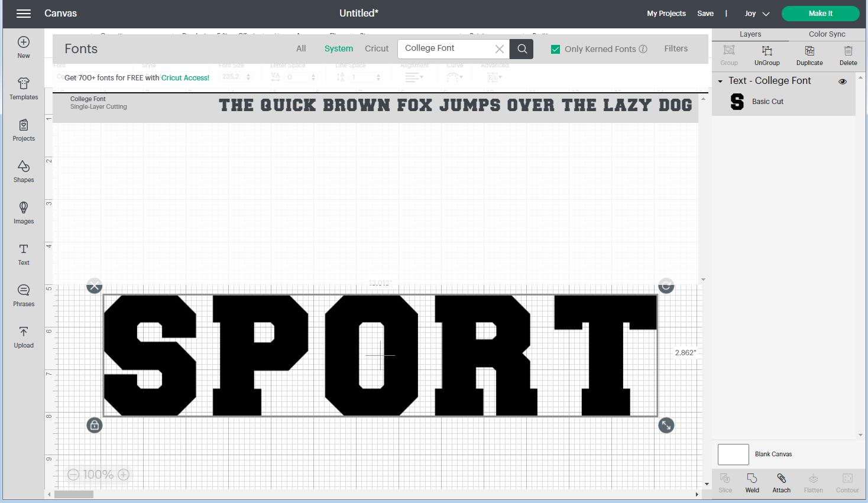Screen dimensions: 868x503
Task: Hide the Text - College Font layer
Action: 843,82
